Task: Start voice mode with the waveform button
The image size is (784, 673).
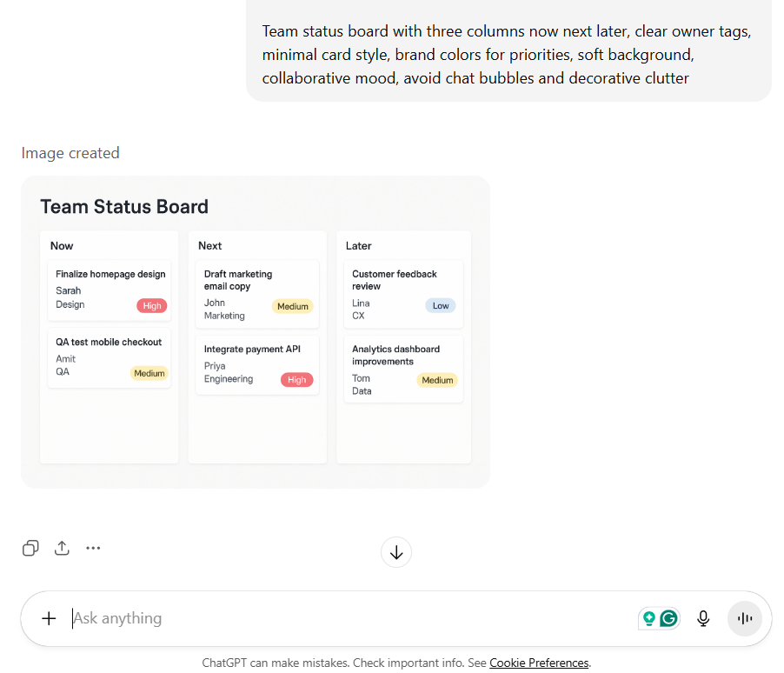Action: 744,618
